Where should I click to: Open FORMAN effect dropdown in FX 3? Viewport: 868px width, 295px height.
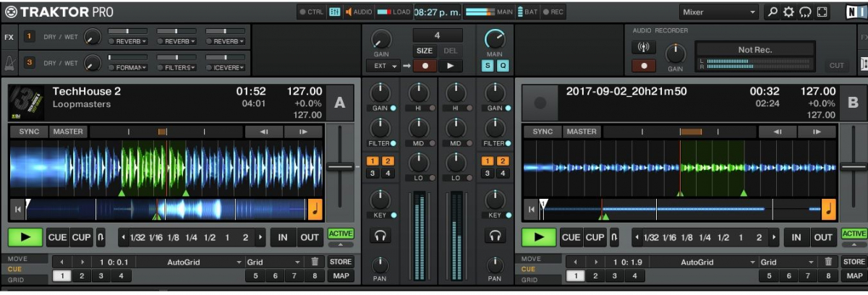click(x=127, y=67)
